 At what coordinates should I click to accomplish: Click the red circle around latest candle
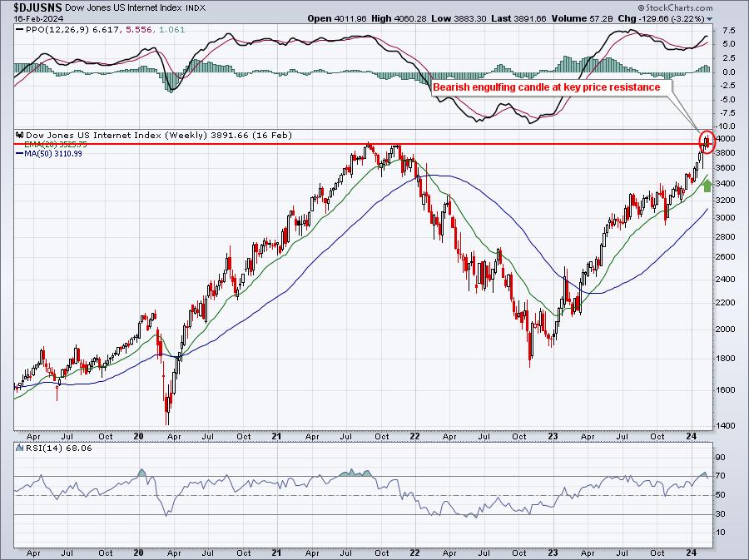coord(707,141)
